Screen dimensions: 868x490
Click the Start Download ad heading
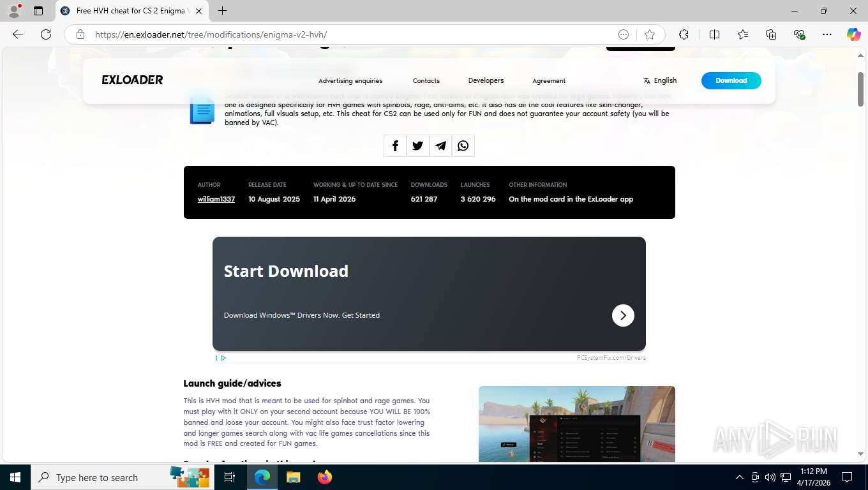(x=286, y=271)
